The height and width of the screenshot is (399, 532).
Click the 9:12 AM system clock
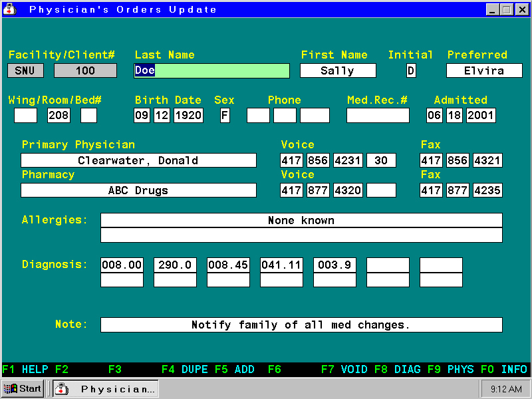(x=506, y=389)
